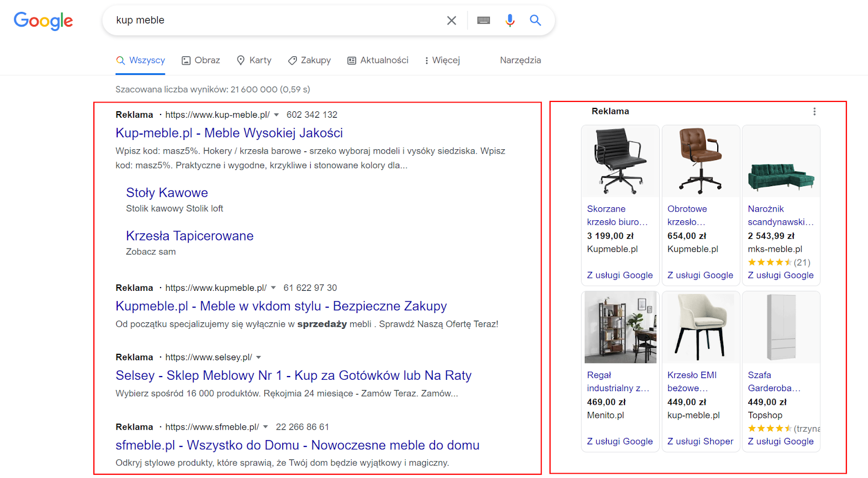Open 'Kupmeble.pl - Meble w vkdom stylu' ad

(281, 306)
